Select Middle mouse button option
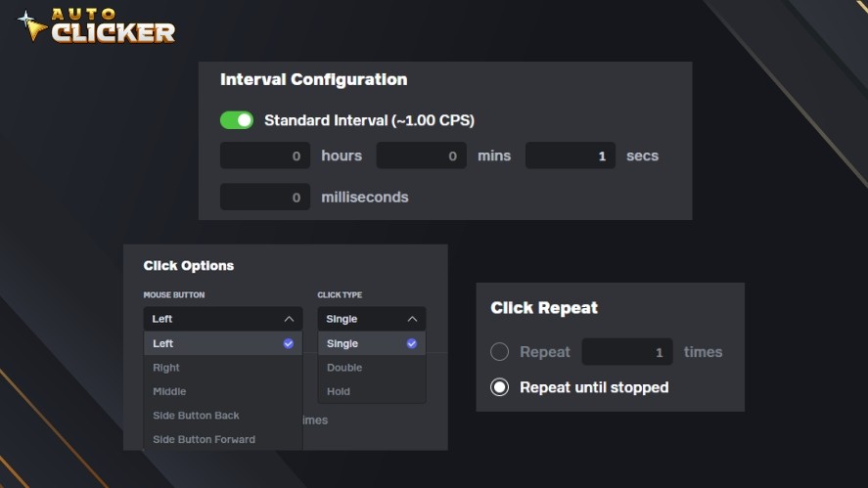Screen dimensions: 868x488 pos(223,391)
